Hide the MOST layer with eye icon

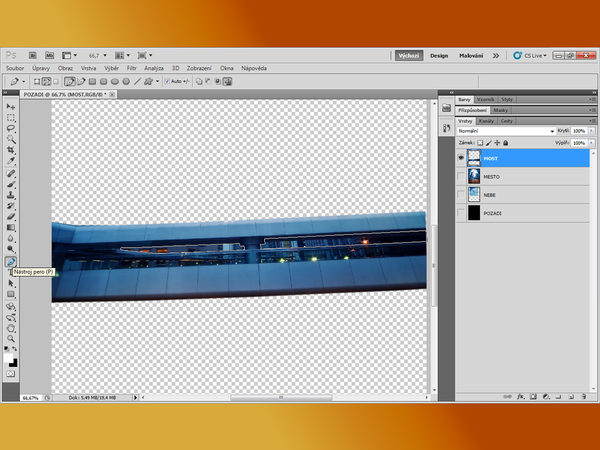pyautogui.click(x=461, y=158)
